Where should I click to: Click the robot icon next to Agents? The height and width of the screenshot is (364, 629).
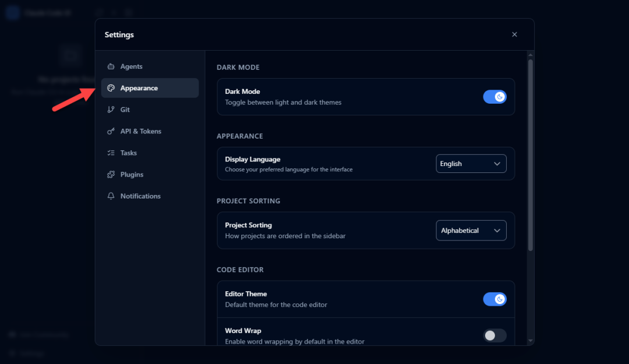111,66
